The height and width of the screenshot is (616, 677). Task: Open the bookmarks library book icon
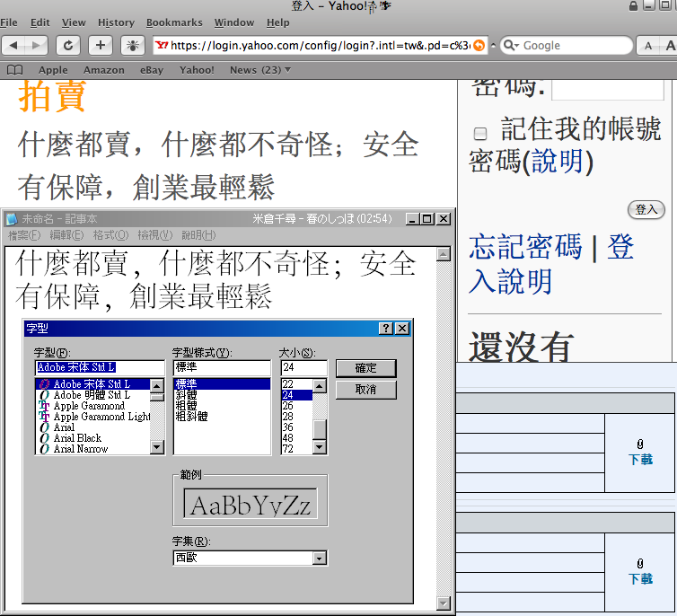coord(14,69)
